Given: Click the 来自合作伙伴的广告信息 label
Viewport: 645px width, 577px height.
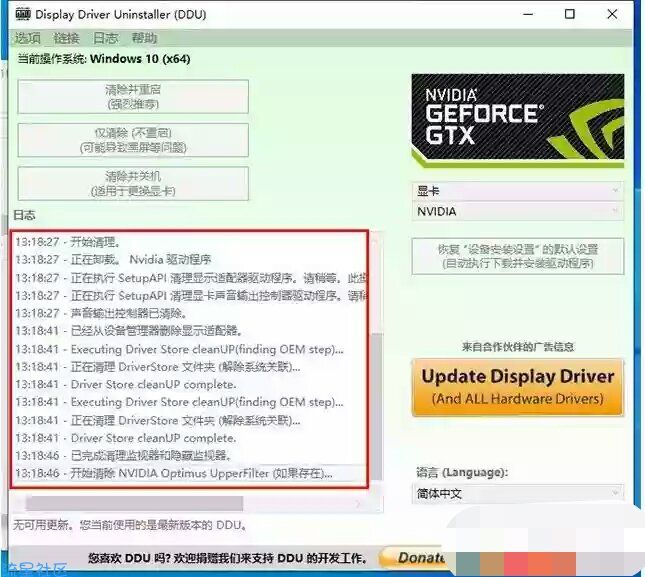Looking at the screenshot, I should pyautogui.click(x=517, y=347).
